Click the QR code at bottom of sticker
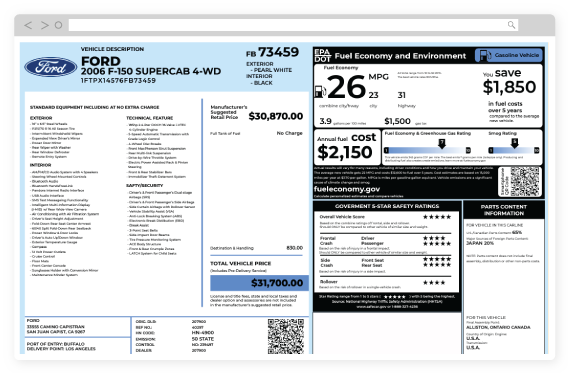Screen dimensions: 568x373 (x=286, y=336)
